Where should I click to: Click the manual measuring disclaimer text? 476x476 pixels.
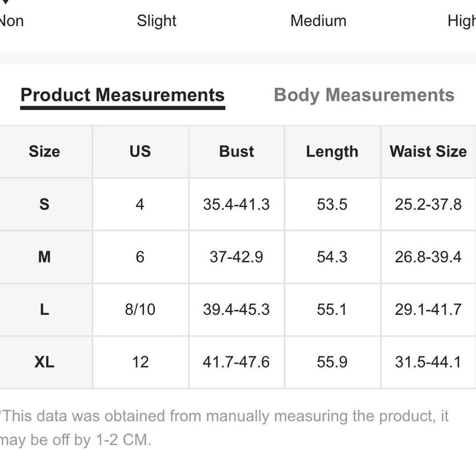tap(224, 428)
